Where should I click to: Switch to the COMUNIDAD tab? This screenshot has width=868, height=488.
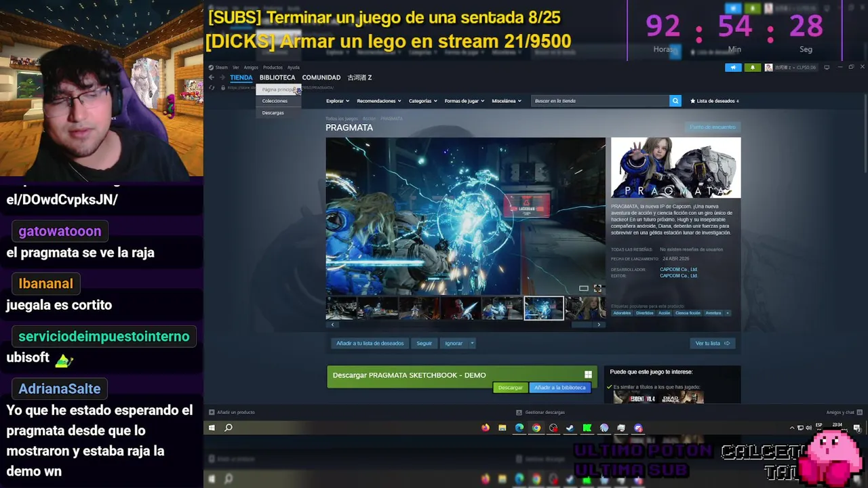321,77
